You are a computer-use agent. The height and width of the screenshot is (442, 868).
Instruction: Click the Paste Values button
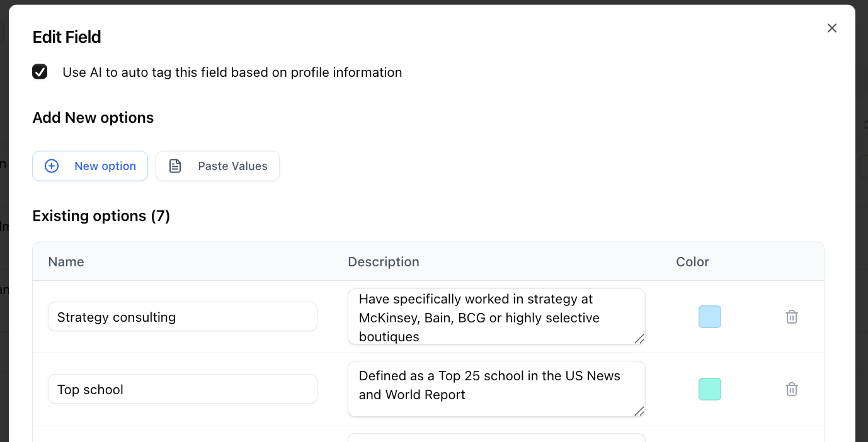(217, 166)
